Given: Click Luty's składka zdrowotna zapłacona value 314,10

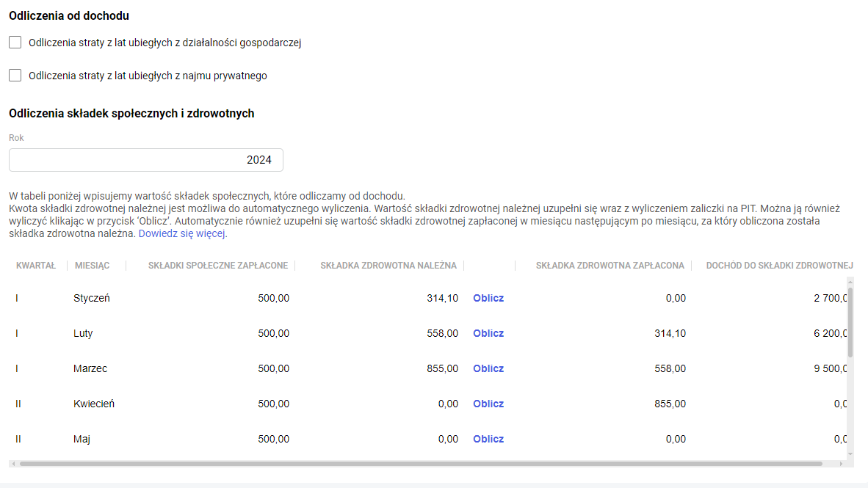Looking at the screenshot, I should [670, 333].
